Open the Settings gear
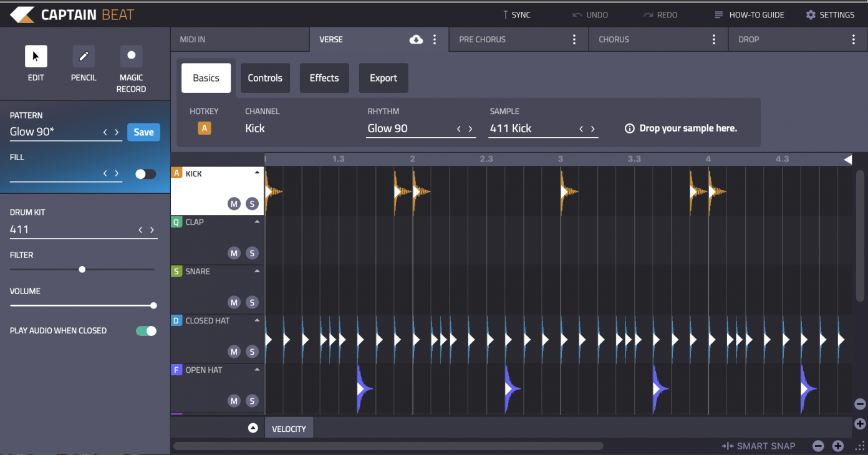868x455 pixels. pos(811,15)
